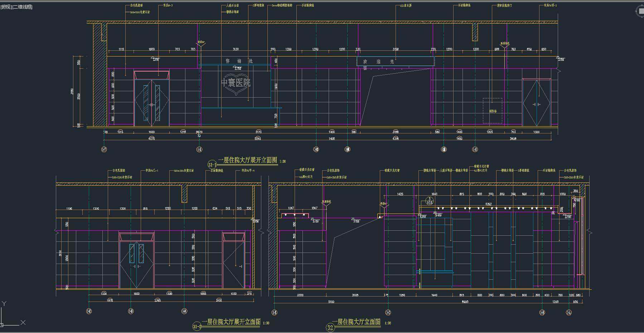Select the dashed 消防栓 hydrant box
Image resolution: width=644 pixels, height=333 pixels.
(x=492, y=111)
